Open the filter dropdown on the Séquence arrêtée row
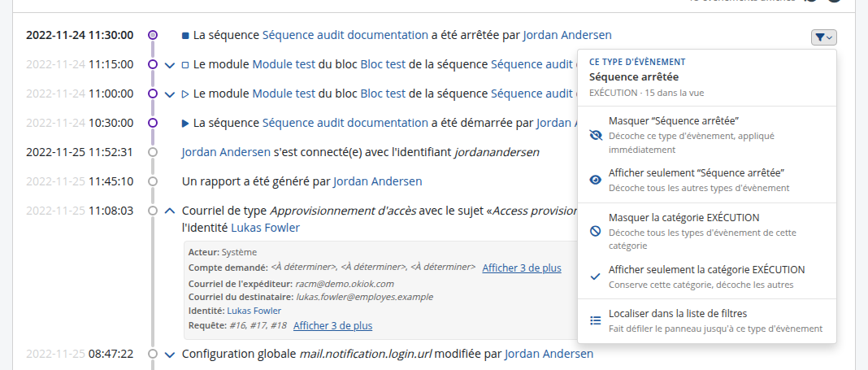This screenshot has width=868, height=370. pos(824,37)
